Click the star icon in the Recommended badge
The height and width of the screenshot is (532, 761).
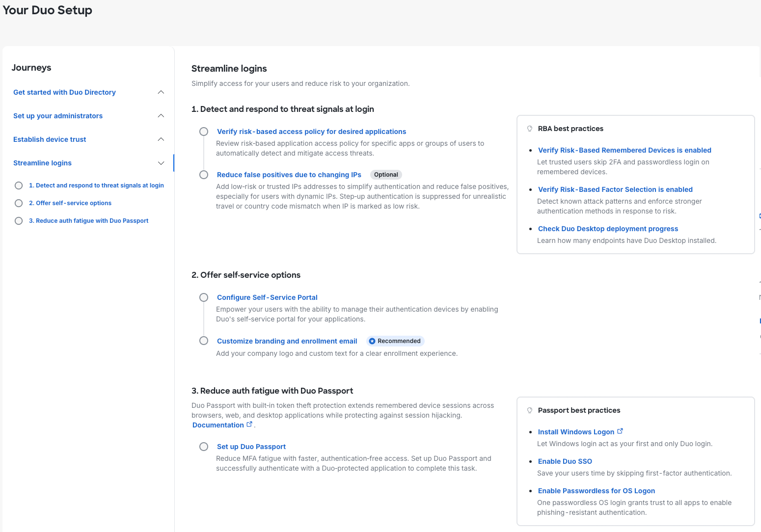[x=372, y=341]
